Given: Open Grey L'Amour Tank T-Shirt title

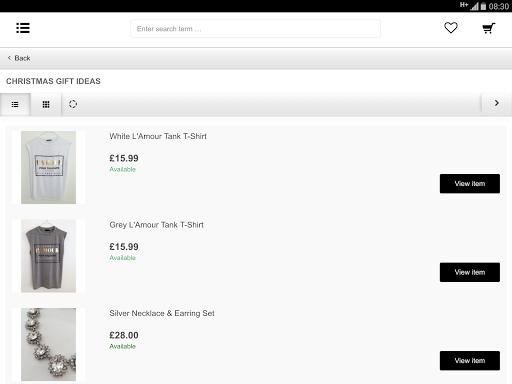Looking at the screenshot, I should pos(156,225).
